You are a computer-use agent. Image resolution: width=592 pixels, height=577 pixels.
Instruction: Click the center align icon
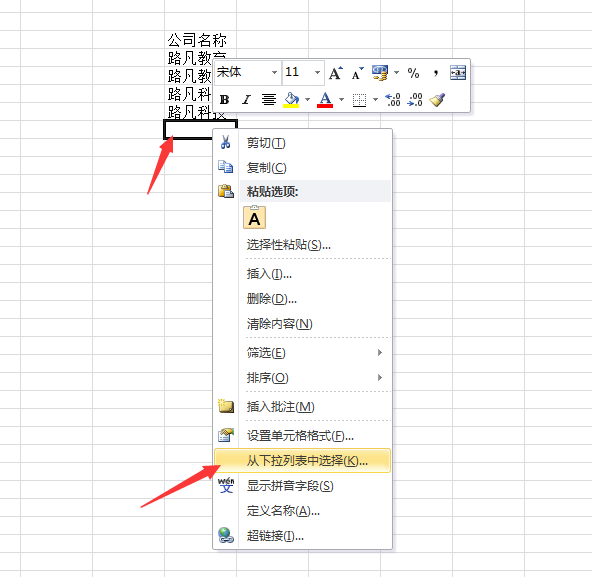(x=269, y=100)
